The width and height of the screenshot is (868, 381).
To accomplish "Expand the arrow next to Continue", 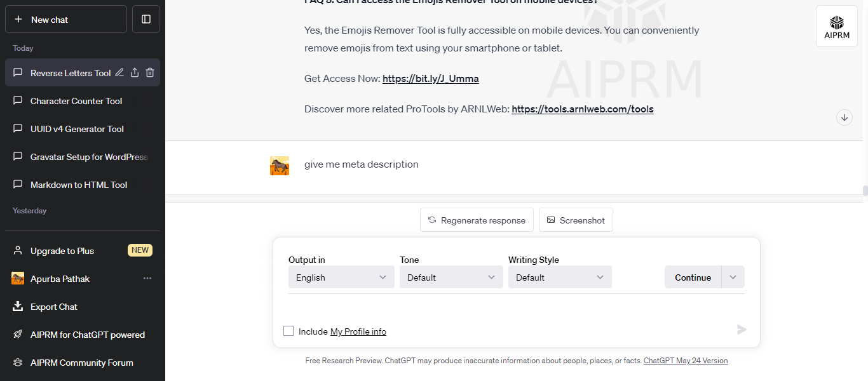I will pos(733,277).
